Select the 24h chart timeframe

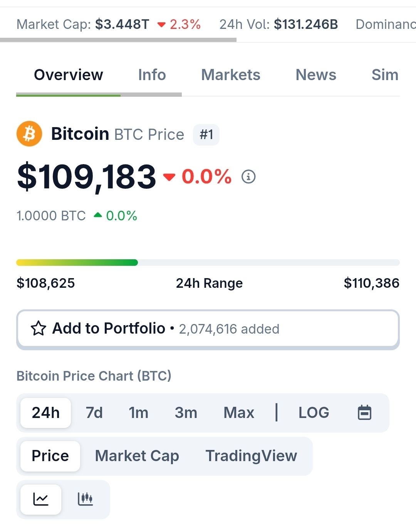tap(45, 413)
